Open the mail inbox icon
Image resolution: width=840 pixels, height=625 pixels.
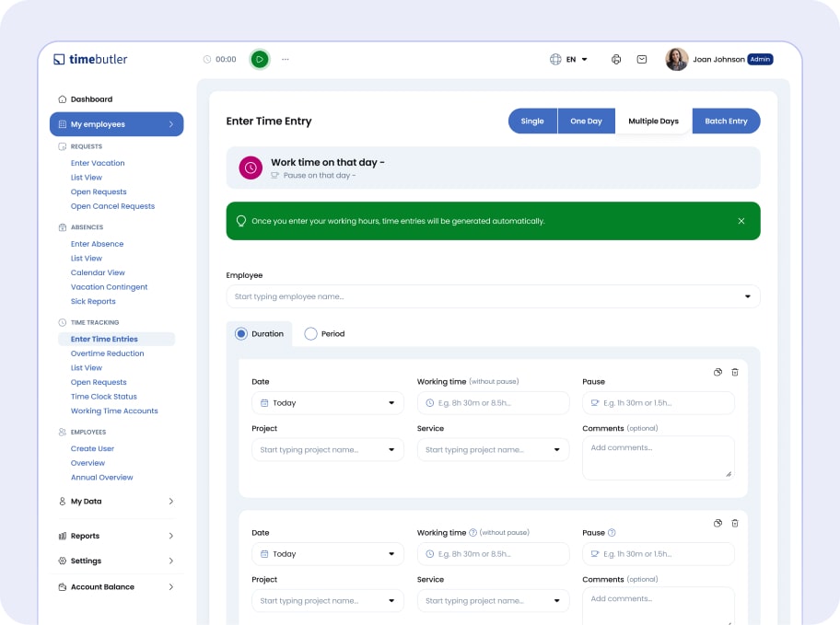click(642, 59)
